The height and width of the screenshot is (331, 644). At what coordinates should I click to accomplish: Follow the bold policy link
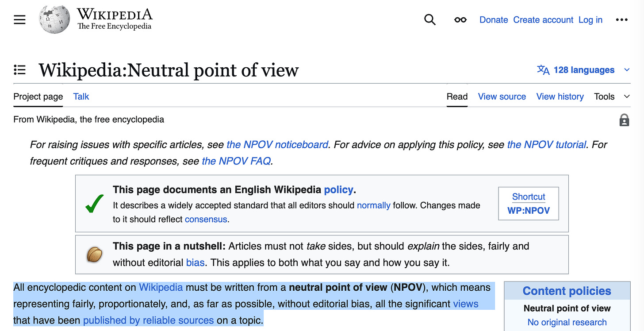pos(338,190)
